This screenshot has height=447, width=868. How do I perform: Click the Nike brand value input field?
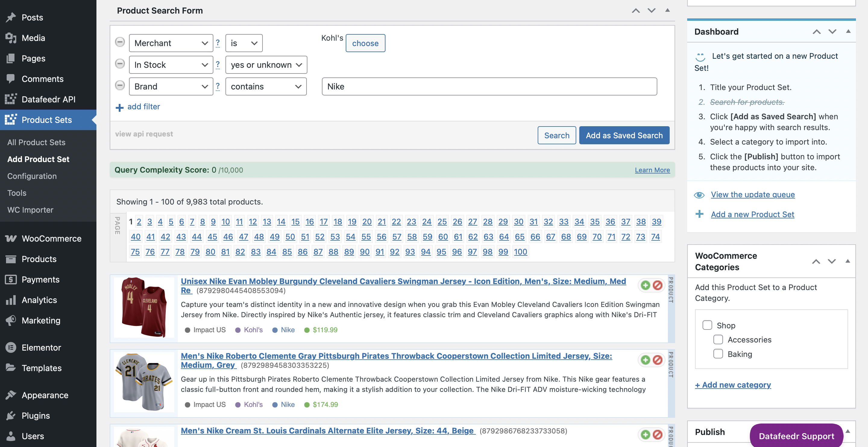(x=489, y=86)
